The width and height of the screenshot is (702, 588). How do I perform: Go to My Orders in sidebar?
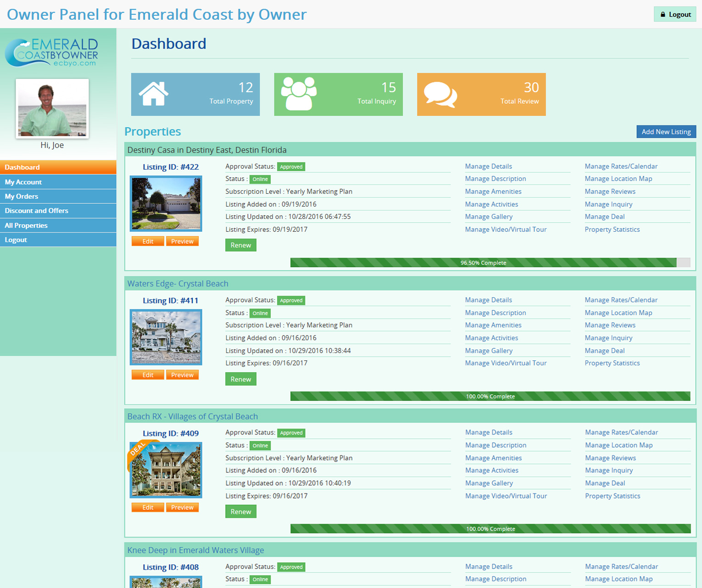pos(58,196)
